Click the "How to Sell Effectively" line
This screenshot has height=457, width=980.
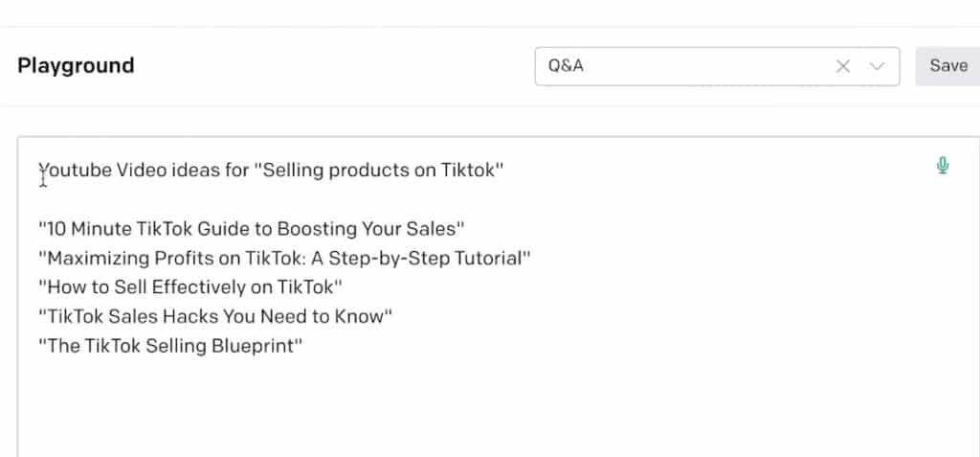coord(190,287)
